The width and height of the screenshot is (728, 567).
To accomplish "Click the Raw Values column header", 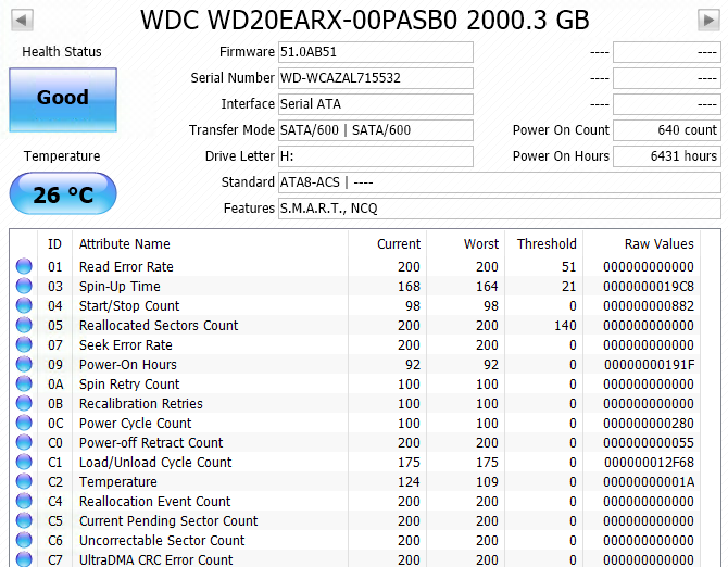I will tap(642, 244).
